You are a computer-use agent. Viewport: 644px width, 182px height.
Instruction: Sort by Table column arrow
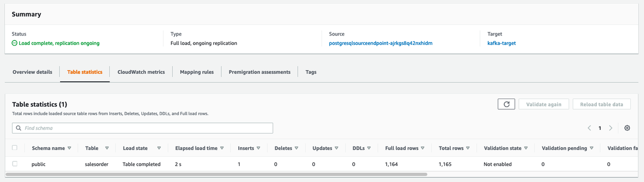[x=107, y=148]
